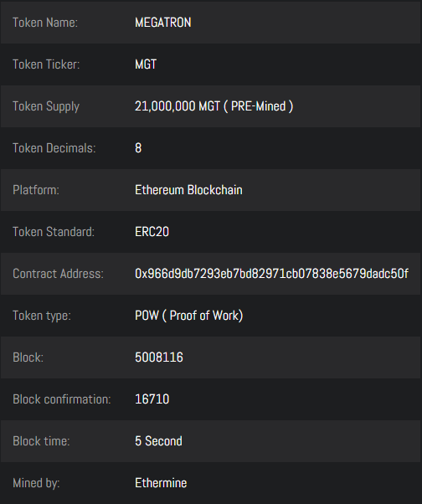Click block number 5008116
The image size is (422, 504).
[159, 357]
